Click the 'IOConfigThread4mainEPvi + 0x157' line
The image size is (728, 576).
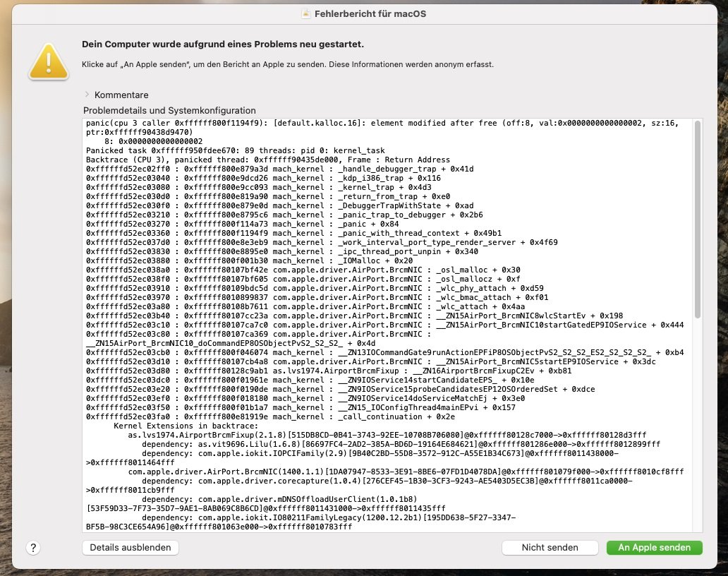coord(301,407)
